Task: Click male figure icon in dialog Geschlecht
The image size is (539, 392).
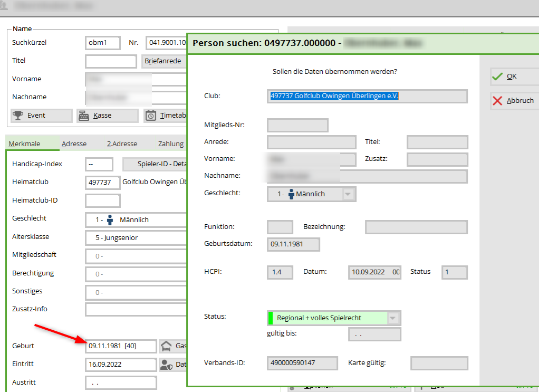Action: click(291, 194)
